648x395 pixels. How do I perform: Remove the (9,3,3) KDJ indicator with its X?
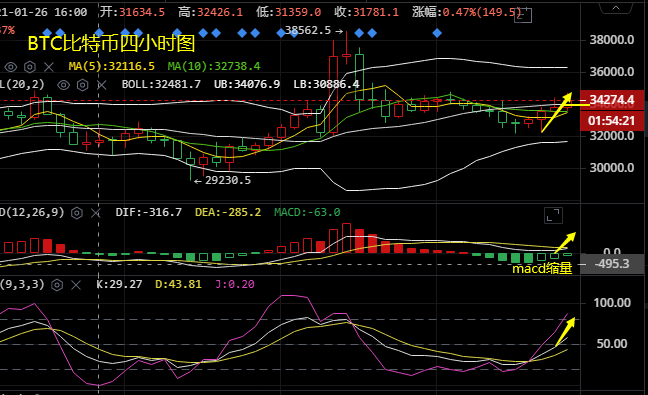pos(76,285)
